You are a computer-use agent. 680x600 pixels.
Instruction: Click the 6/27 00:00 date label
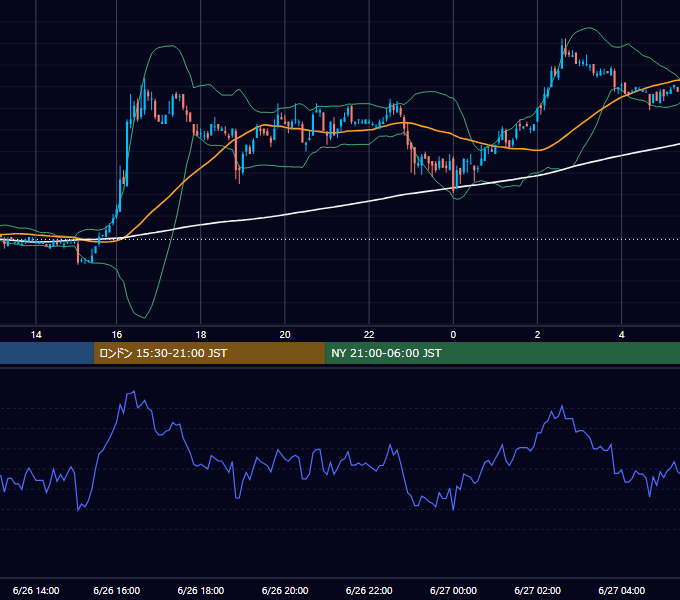click(453, 590)
